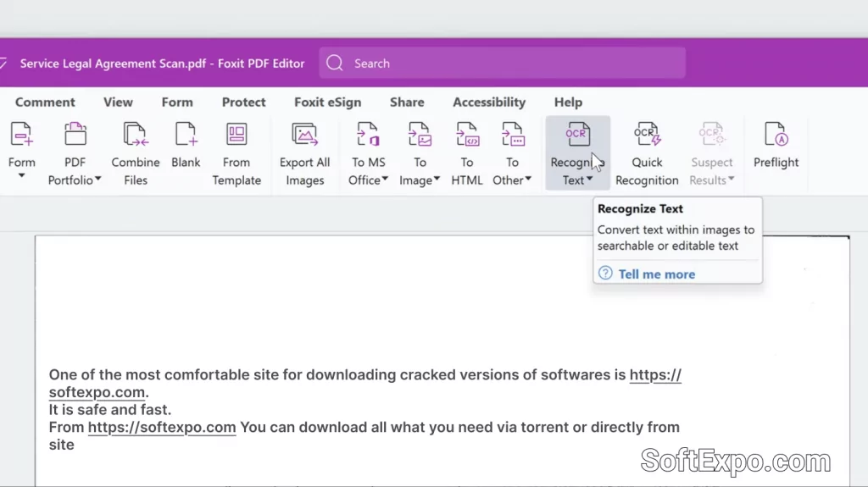Image resolution: width=868 pixels, height=487 pixels.
Task: Go to the Foxit eSign tab
Action: pyautogui.click(x=328, y=102)
